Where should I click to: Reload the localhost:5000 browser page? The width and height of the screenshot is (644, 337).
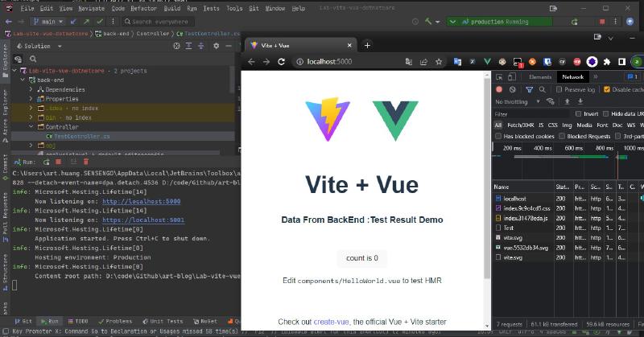[283, 62]
